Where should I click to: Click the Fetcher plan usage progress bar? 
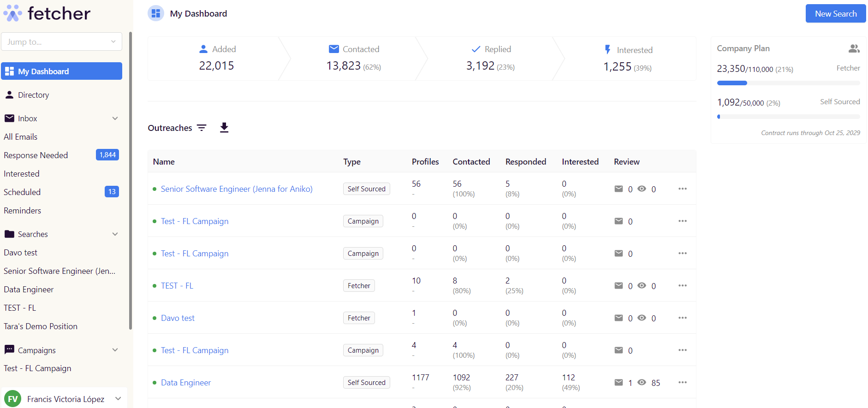[788, 83]
